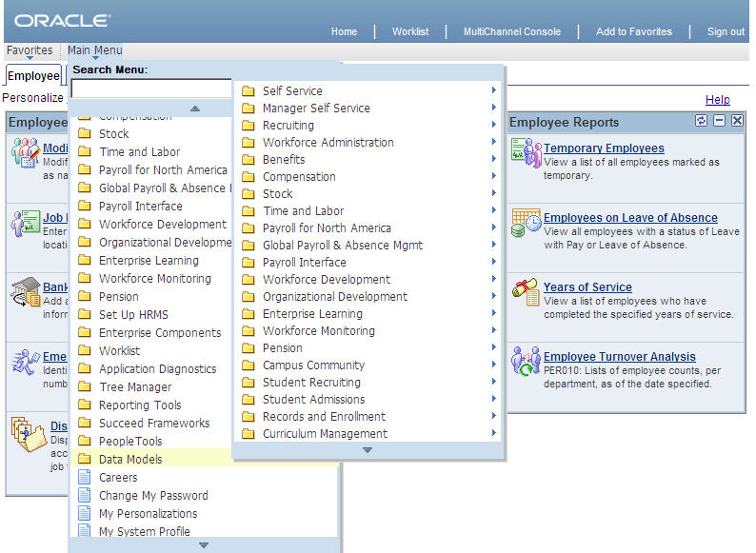Click the Employees on Leave of Absence icon
The height and width of the screenshot is (553, 756).
pyautogui.click(x=526, y=224)
